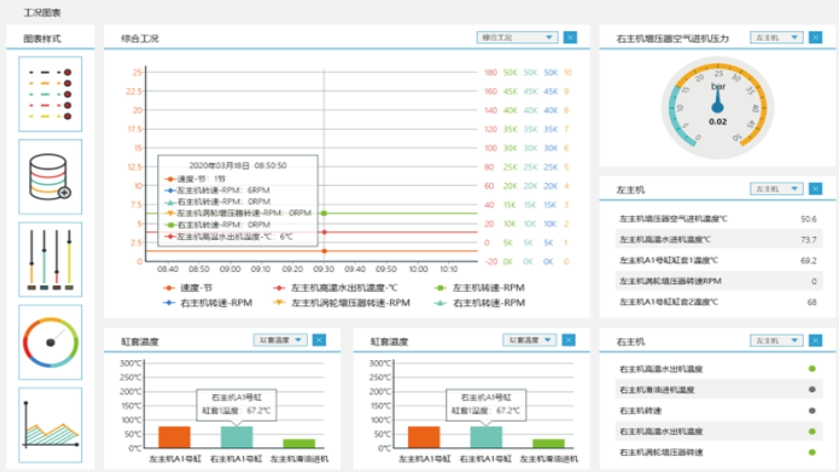
Task: Choose the database stack chart style icon
Action: click(x=50, y=176)
